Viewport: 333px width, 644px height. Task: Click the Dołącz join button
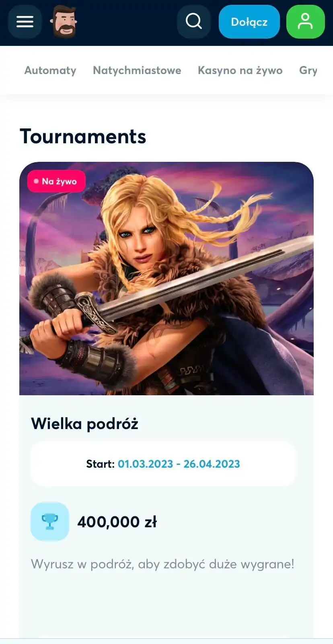coord(249,22)
